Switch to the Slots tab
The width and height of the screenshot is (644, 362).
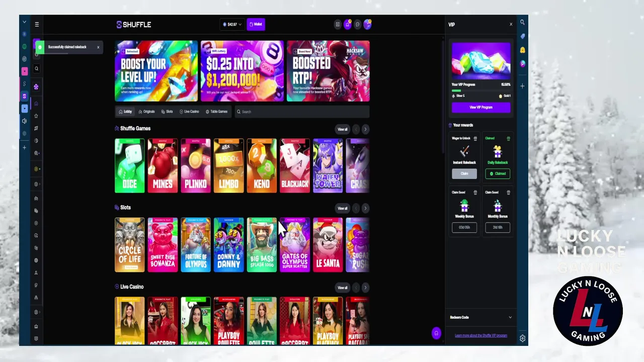[167, 112]
